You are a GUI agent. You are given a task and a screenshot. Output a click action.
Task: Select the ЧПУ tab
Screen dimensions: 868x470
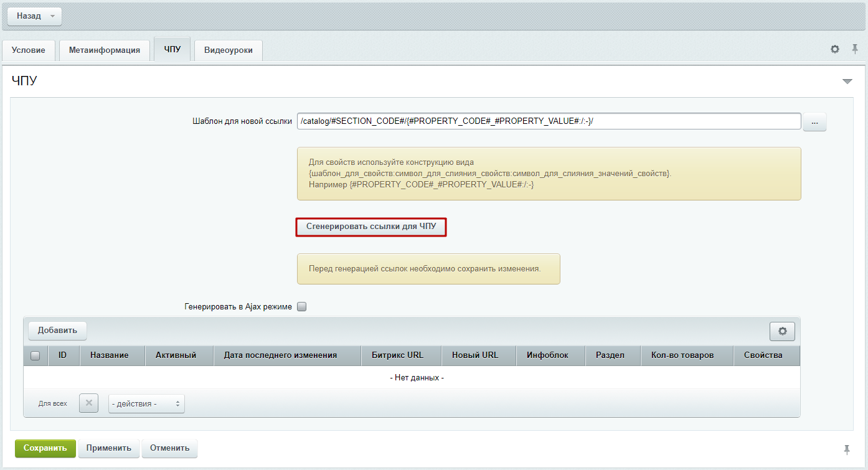point(172,49)
